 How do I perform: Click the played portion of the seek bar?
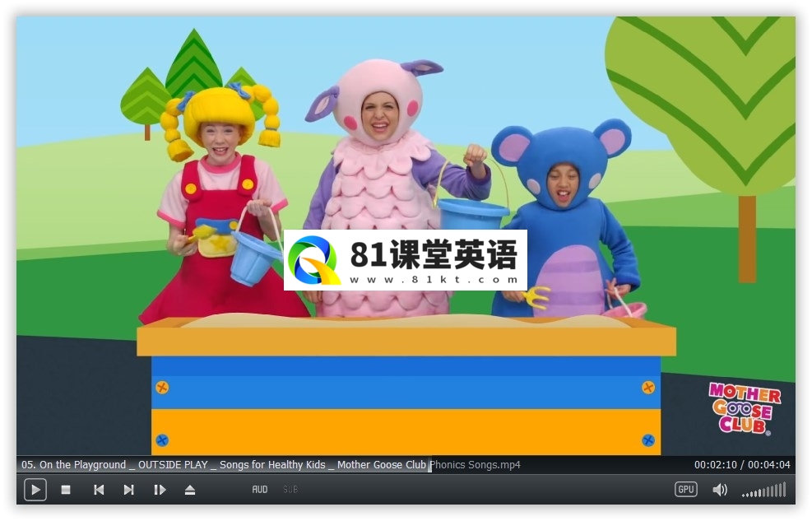[222, 465]
